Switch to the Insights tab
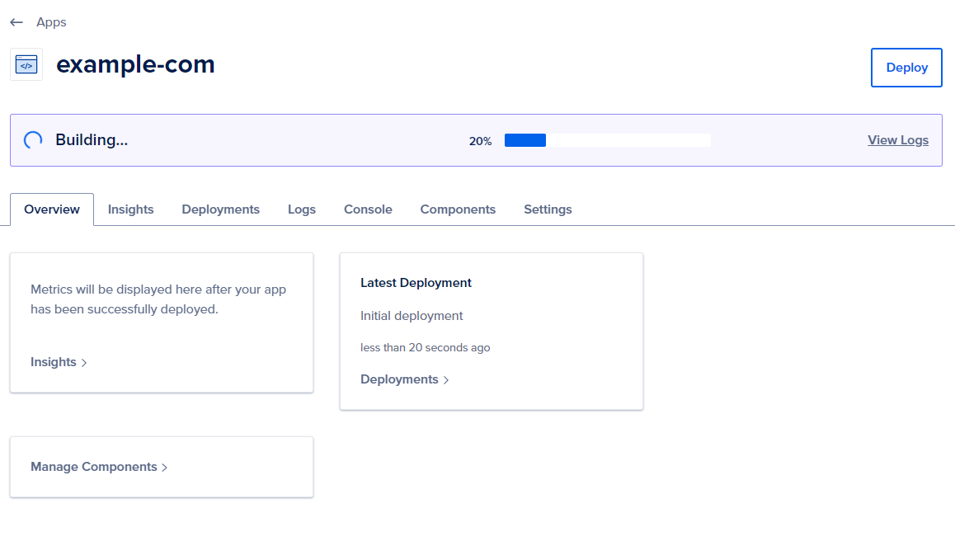This screenshot has height=560, width=955. pos(130,209)
